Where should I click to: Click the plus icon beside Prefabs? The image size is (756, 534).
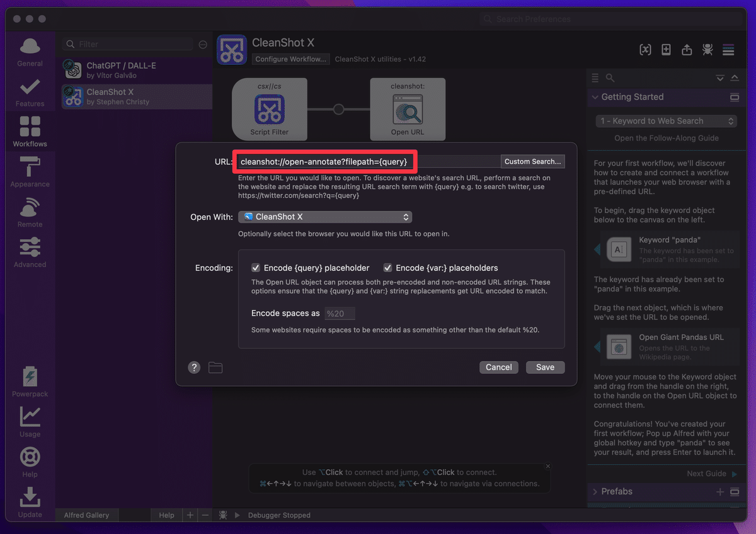[720, 492]
